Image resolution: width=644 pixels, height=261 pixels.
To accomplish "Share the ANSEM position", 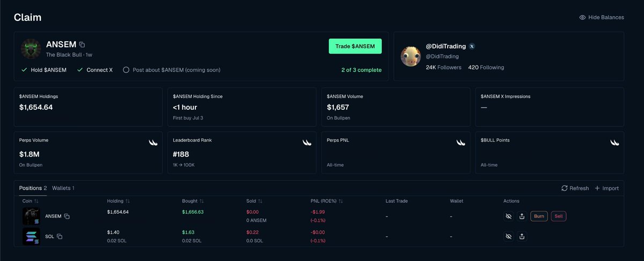I will [522, 217].
